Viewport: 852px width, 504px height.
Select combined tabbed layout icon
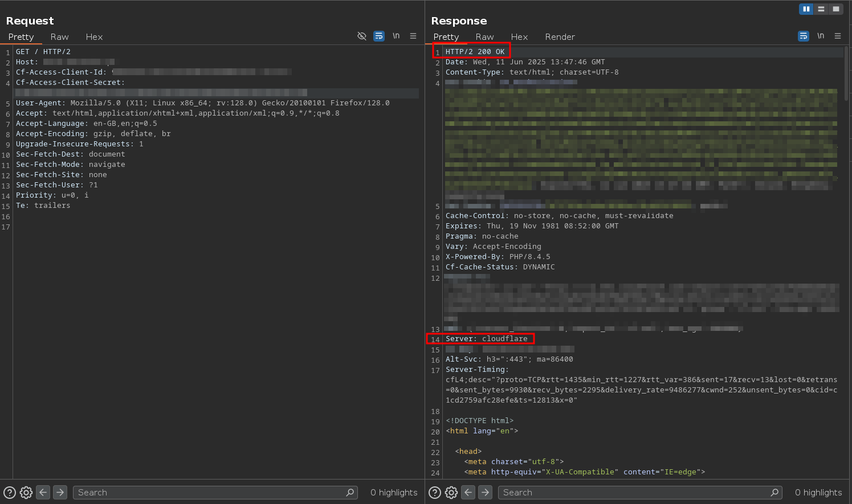coord(836,9)
